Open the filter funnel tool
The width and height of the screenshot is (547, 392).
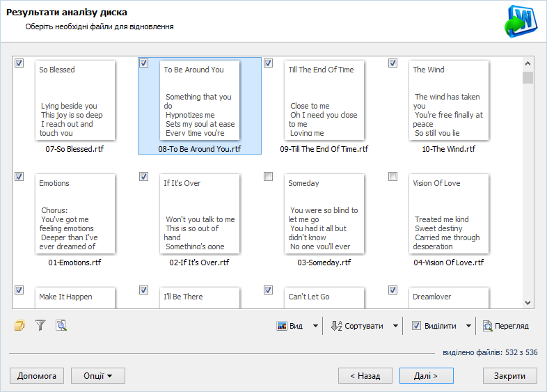pyautogui.click(x=40, y=325)
